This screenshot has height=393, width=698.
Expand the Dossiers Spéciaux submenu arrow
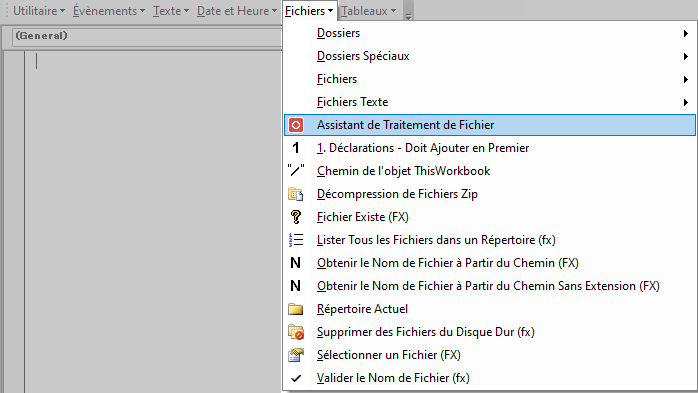[x=686, y=57]
